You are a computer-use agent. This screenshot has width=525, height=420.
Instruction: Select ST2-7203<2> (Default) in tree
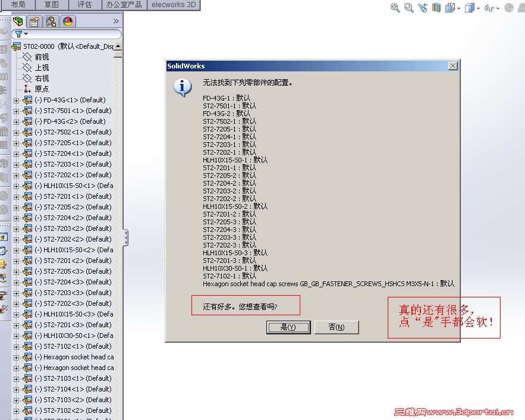[73, 228]
